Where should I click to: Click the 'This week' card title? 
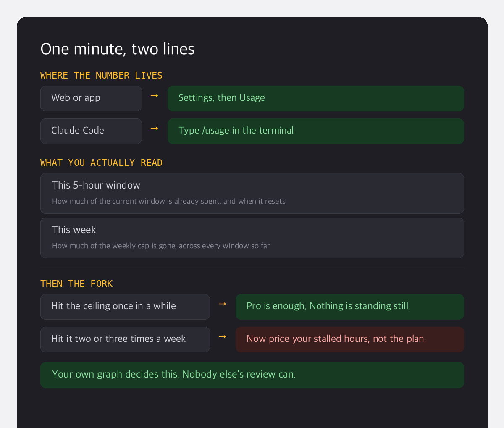(74, 230)
